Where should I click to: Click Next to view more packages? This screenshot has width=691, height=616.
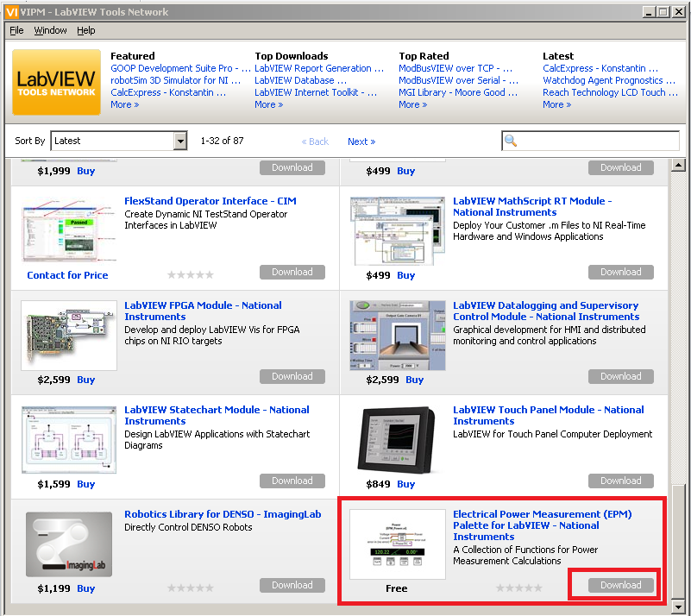tap(361, 141)
